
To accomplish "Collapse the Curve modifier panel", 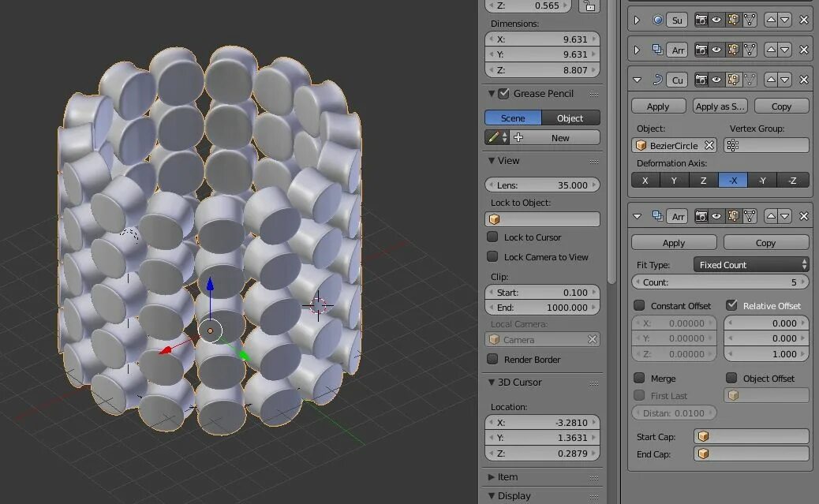I will (x=637, y=80).
